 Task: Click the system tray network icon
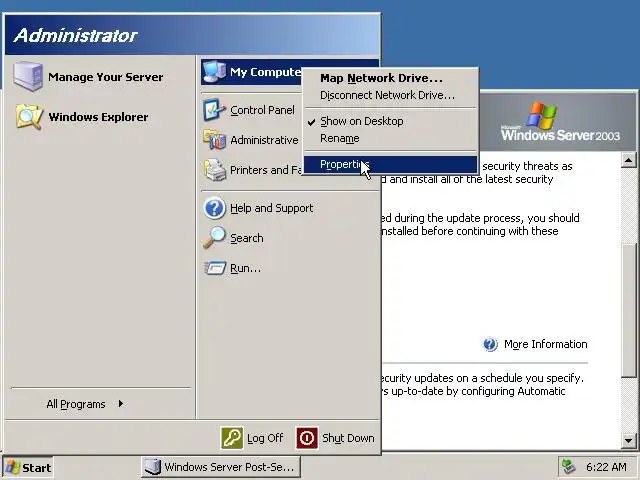click(568, 467)
